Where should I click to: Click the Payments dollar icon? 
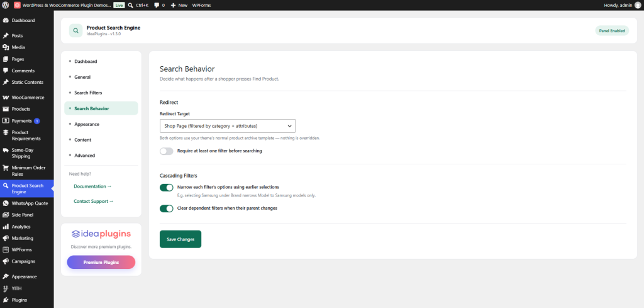[x=6, y=121]
